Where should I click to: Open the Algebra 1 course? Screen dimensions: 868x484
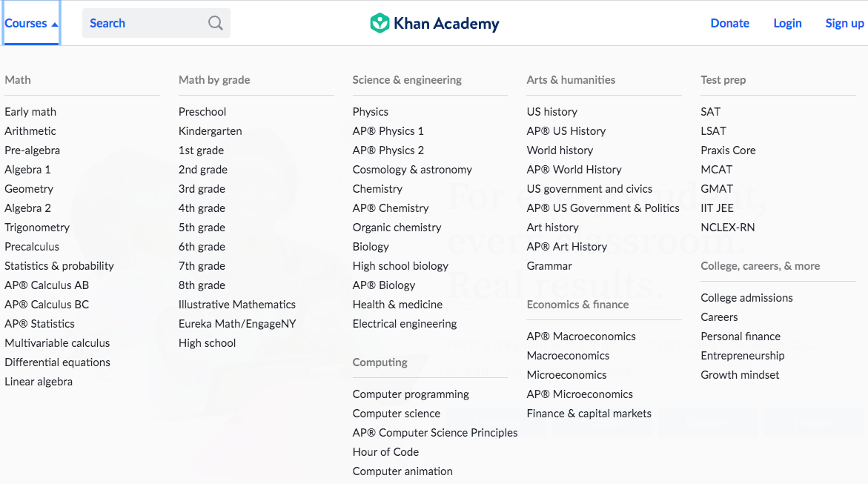tap(27, 169)
